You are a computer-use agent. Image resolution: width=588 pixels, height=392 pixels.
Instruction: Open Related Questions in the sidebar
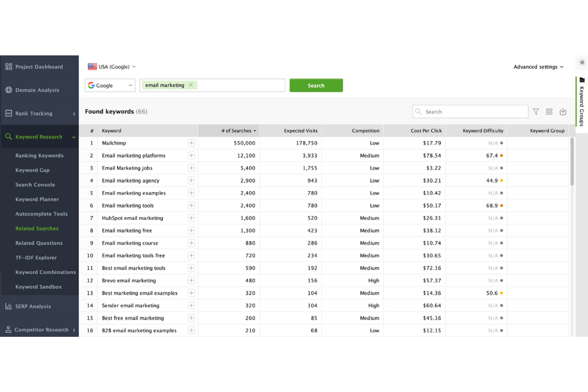click(x=39, y=243)
